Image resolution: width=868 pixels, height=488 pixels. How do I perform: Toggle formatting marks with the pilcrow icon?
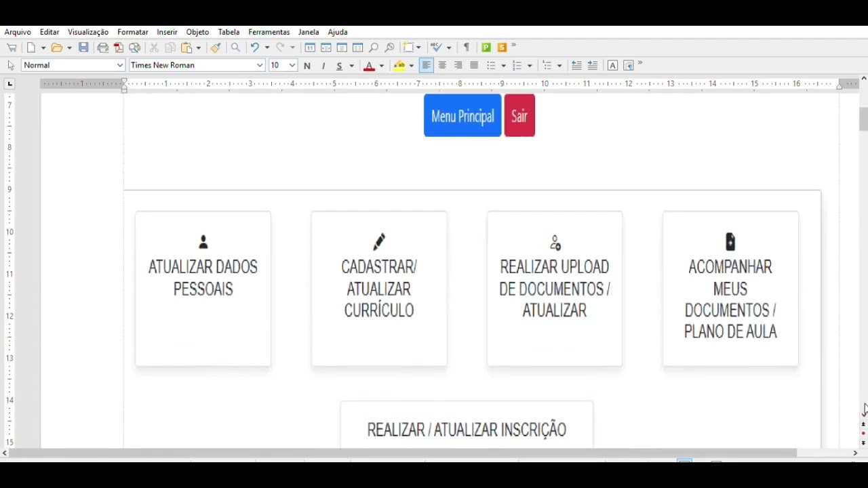467,47
